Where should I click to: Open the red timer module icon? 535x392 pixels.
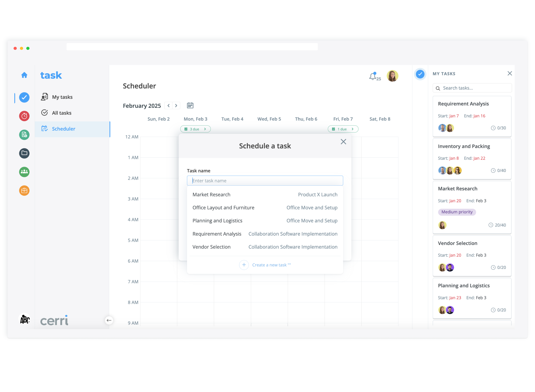(x=24, y=116)
